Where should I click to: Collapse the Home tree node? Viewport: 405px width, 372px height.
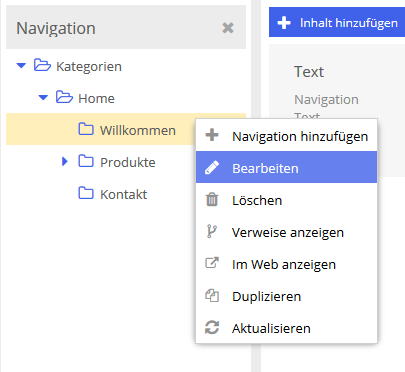pyautogui.click(x=43, y=98)
